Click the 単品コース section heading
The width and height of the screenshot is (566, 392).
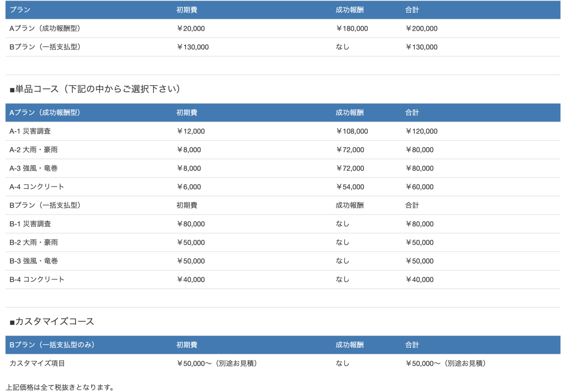(95, 89)
